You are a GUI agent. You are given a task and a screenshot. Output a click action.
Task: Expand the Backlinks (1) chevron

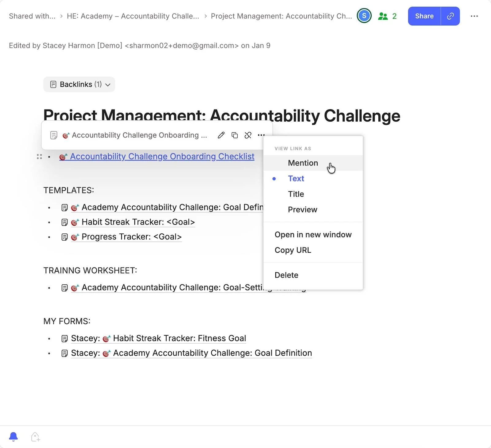pos(108,85)
